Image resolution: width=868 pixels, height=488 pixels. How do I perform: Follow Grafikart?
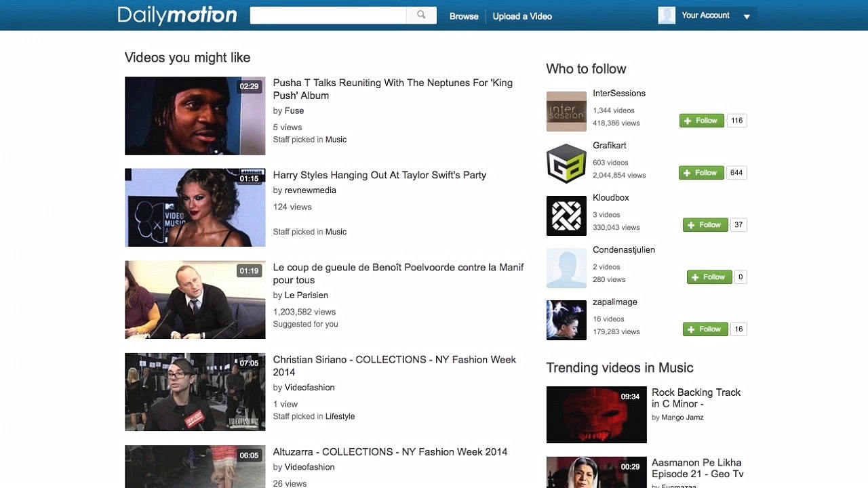[701, 173]
